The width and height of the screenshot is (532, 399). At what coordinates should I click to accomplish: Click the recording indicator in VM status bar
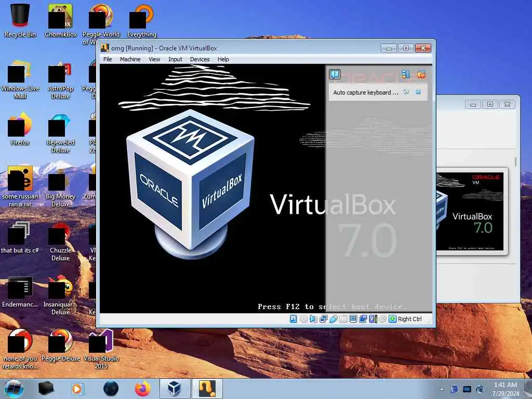point(363,319)
